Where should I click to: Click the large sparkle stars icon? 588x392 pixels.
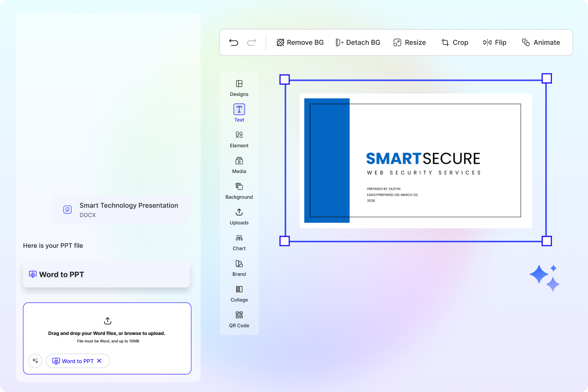click(x=545, y=277)
